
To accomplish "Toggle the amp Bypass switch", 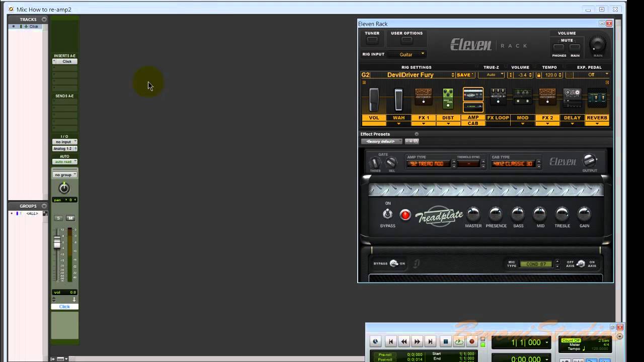I will click(x=387, y=215).
